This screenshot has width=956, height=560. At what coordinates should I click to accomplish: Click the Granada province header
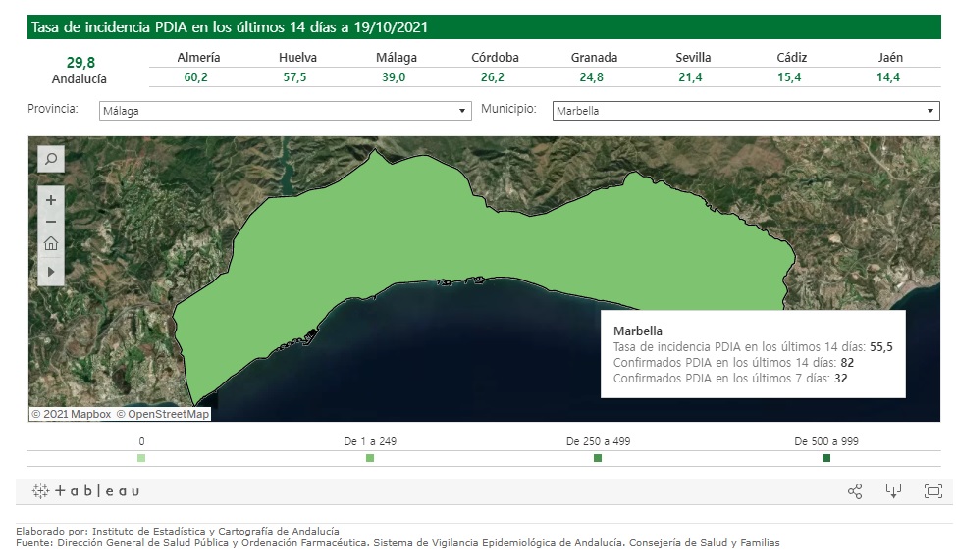(594, 57)
